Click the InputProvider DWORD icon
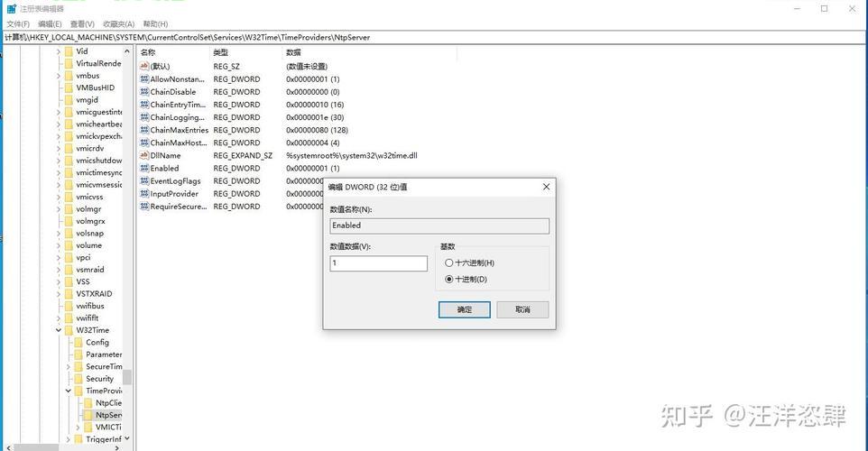868x451 pixels. (x=143, y=194)
